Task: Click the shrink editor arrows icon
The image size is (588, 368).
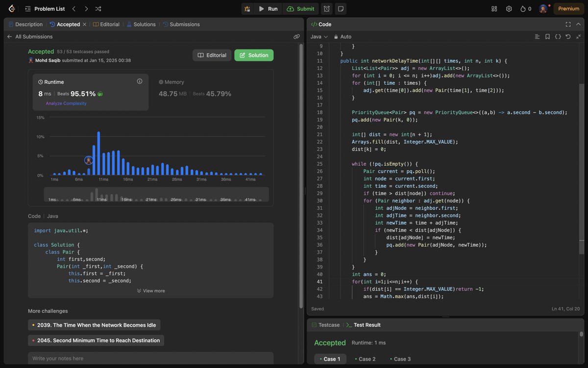Action: pyautogui.click(x=579, y=37)
